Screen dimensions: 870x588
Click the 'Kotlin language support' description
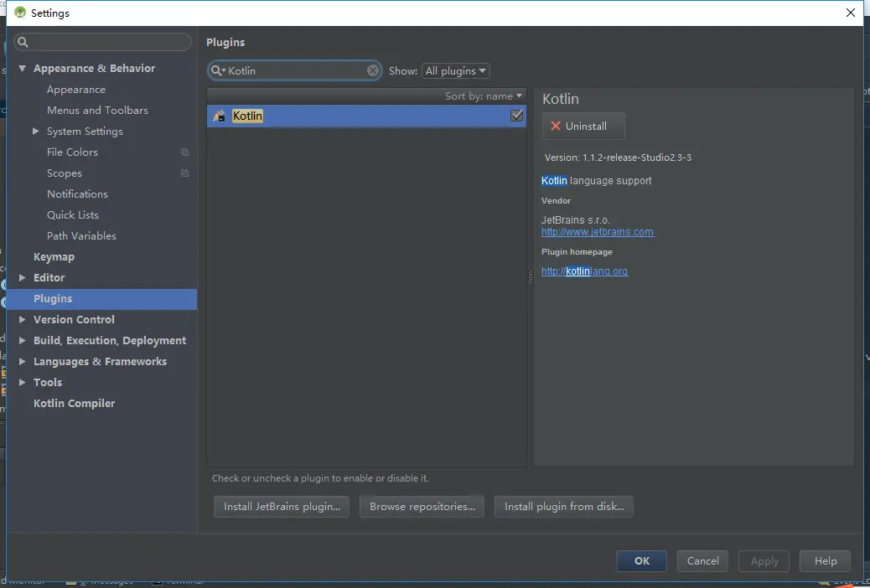click(x=596, y=181)
